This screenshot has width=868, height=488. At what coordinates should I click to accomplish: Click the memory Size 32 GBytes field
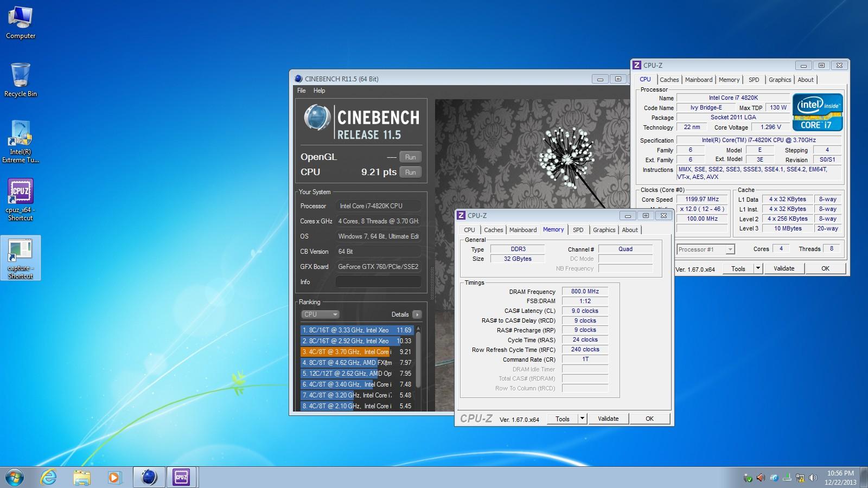click(x=518, y=259)
